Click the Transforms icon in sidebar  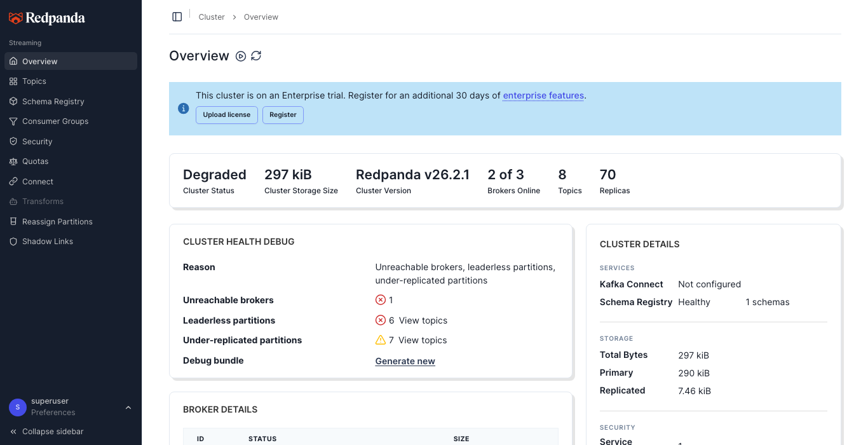pos(13,202)
